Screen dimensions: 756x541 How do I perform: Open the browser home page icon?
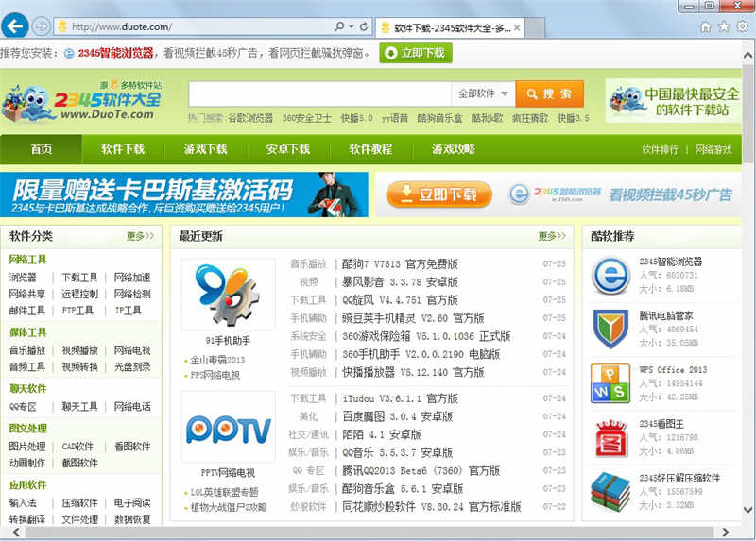pos(705,27)
